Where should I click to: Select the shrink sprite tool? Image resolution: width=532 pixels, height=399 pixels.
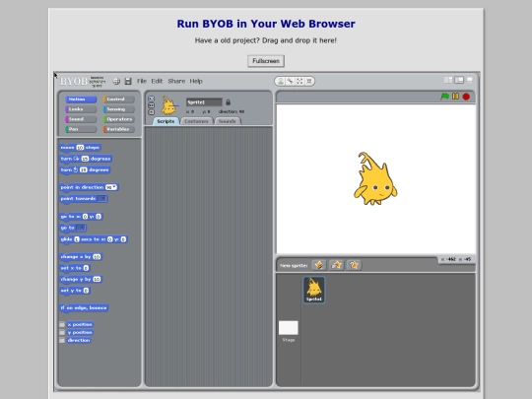click(309, 81)
